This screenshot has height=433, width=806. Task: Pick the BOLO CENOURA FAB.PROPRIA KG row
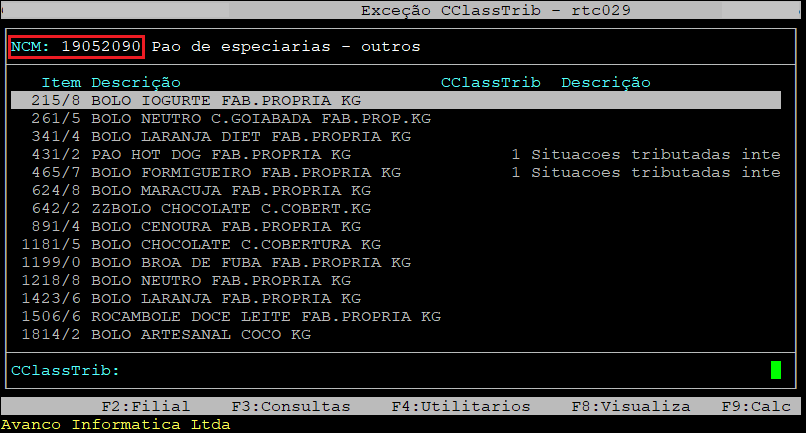click(x=225, y=227)
